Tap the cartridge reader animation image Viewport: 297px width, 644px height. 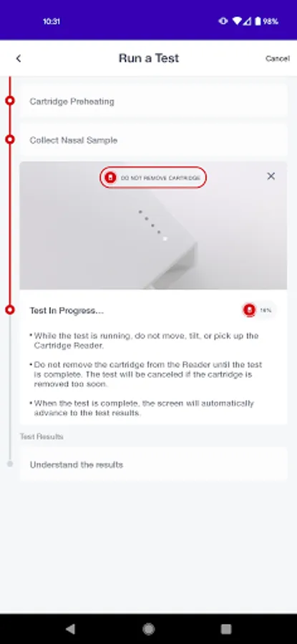pos(153,225)
